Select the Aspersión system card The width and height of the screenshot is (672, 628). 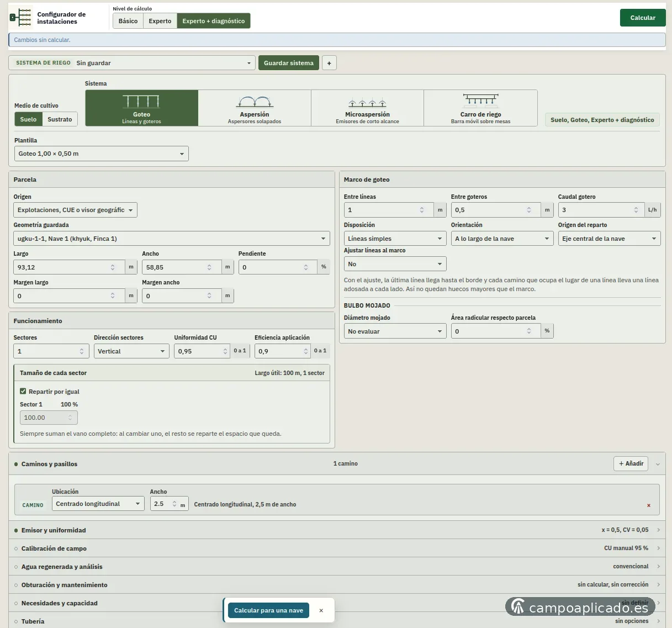pos(255,108)
